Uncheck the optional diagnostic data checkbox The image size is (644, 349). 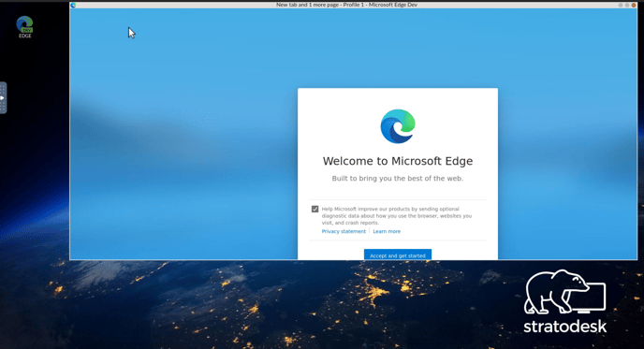(x=315, y=209)
